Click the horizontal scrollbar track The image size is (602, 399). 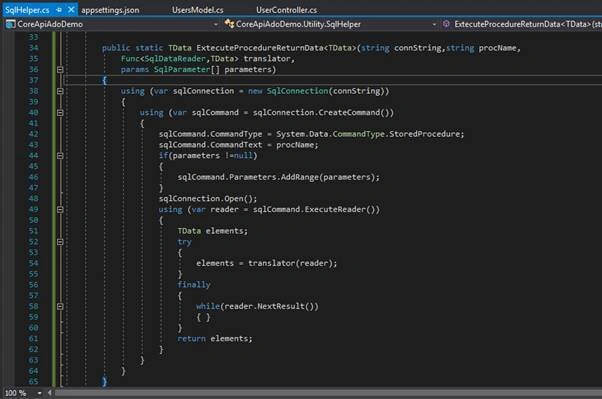click(x=328, y=393)
